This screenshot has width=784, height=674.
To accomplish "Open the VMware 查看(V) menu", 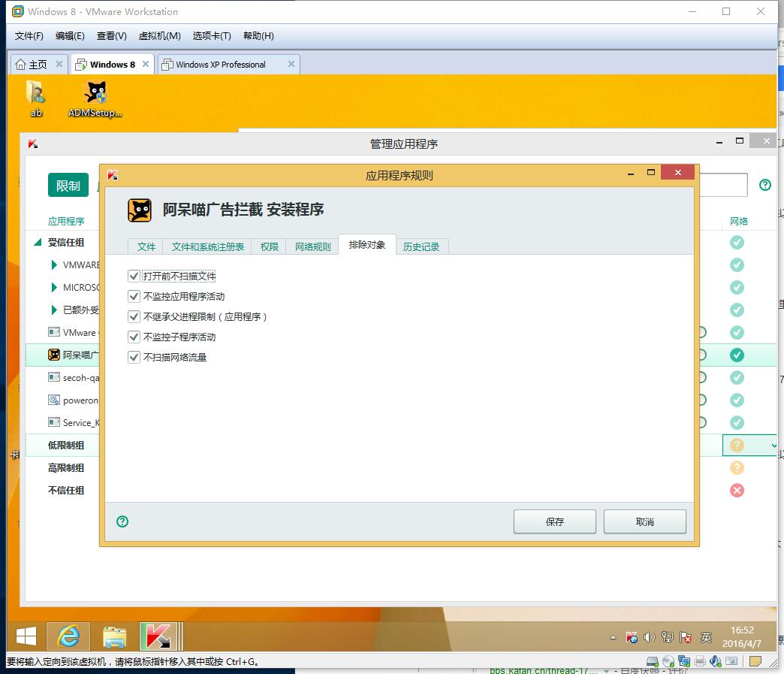I will (x=111, y=35).
